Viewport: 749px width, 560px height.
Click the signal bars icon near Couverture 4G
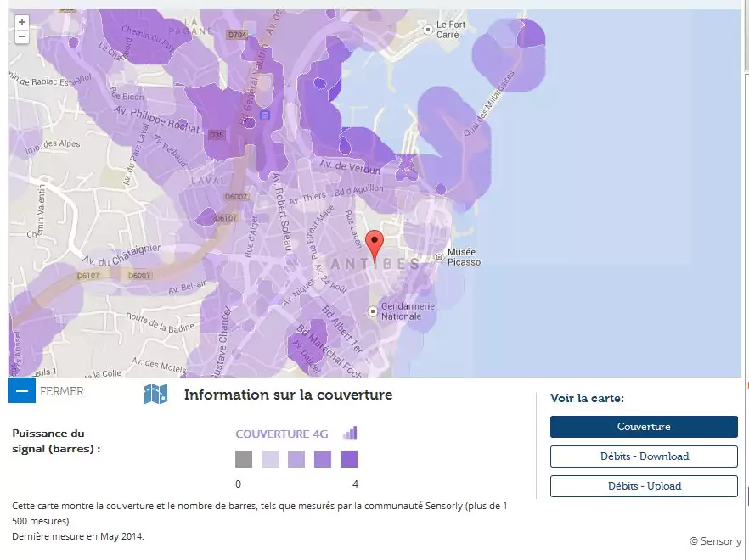350,433
